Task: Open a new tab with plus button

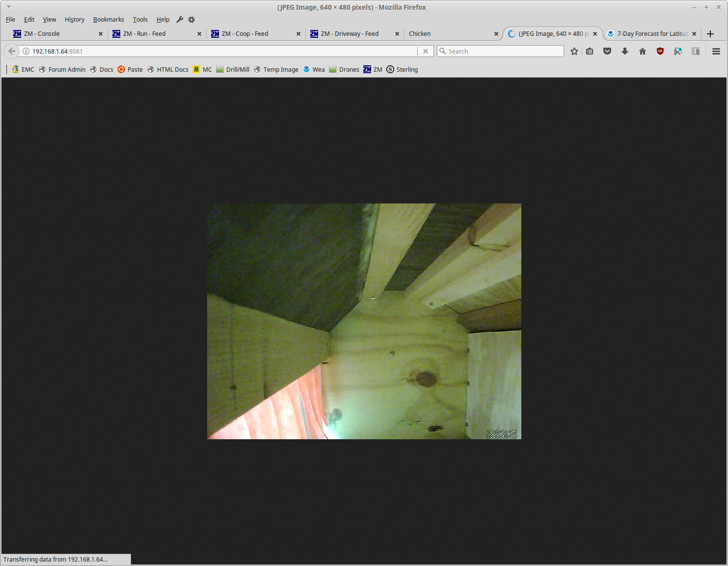Action: click(x=710, y=34)
